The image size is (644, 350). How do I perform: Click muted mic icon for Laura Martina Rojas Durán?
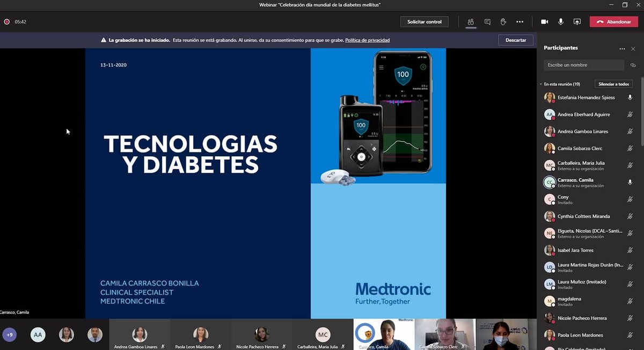click(x=630, y=267)
